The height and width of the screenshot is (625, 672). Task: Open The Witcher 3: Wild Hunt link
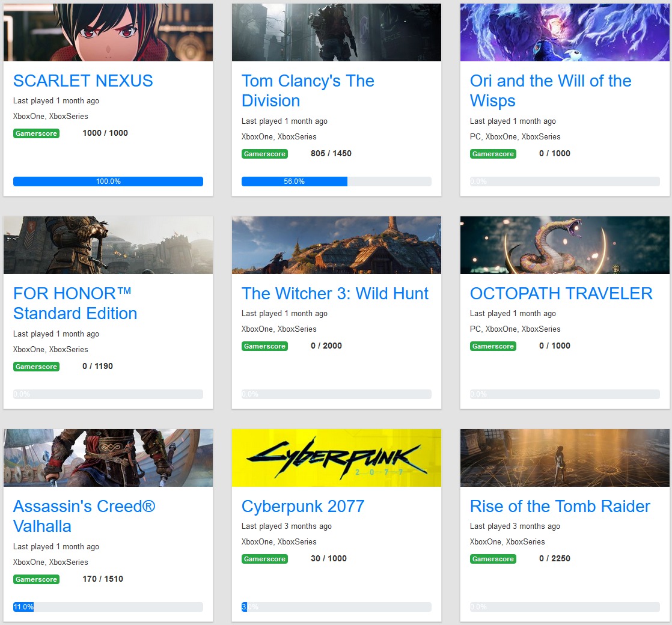pyautogui.click(x=335, y=293)
